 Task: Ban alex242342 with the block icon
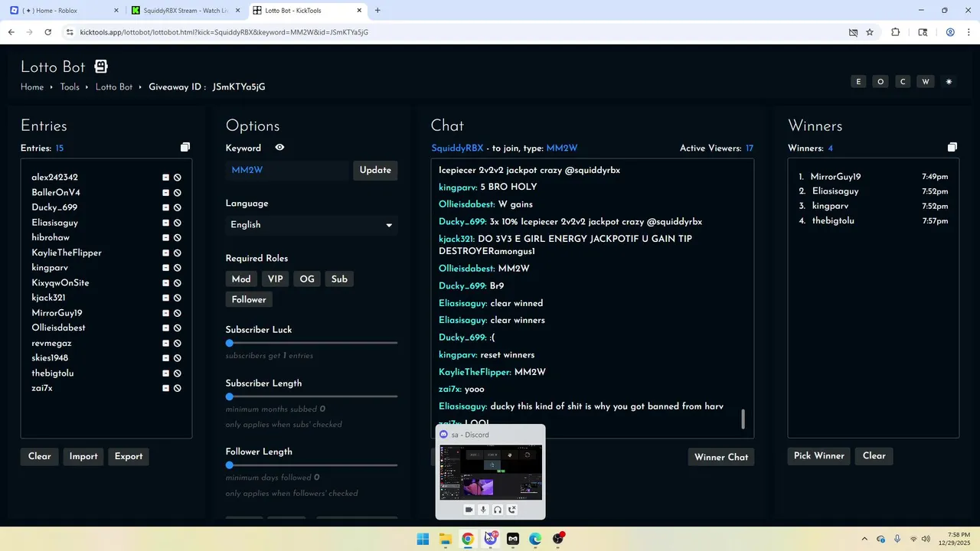click(x=177, y=178)
